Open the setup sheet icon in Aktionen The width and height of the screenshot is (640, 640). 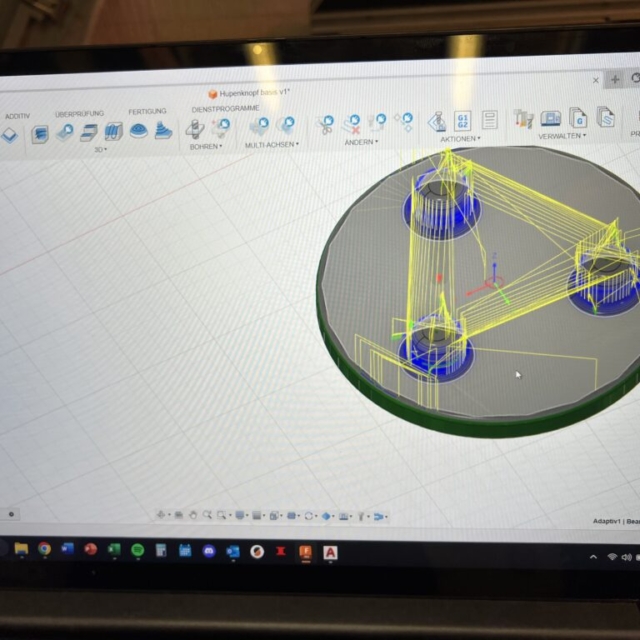click(488, 121)
